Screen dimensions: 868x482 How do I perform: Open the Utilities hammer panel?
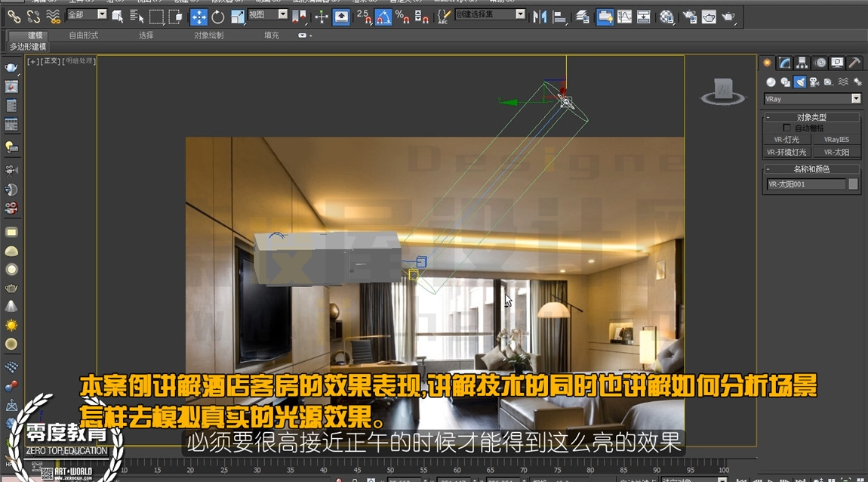point(854,63)
